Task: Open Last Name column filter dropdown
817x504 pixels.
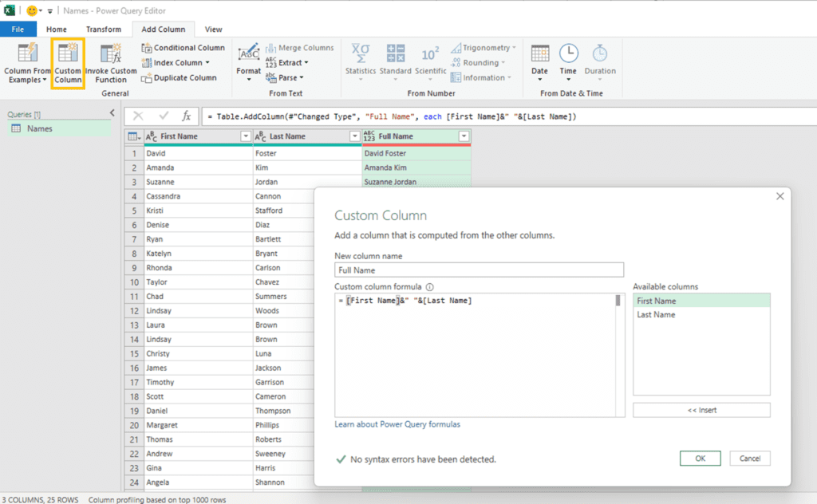Action: tap(355, 136)
